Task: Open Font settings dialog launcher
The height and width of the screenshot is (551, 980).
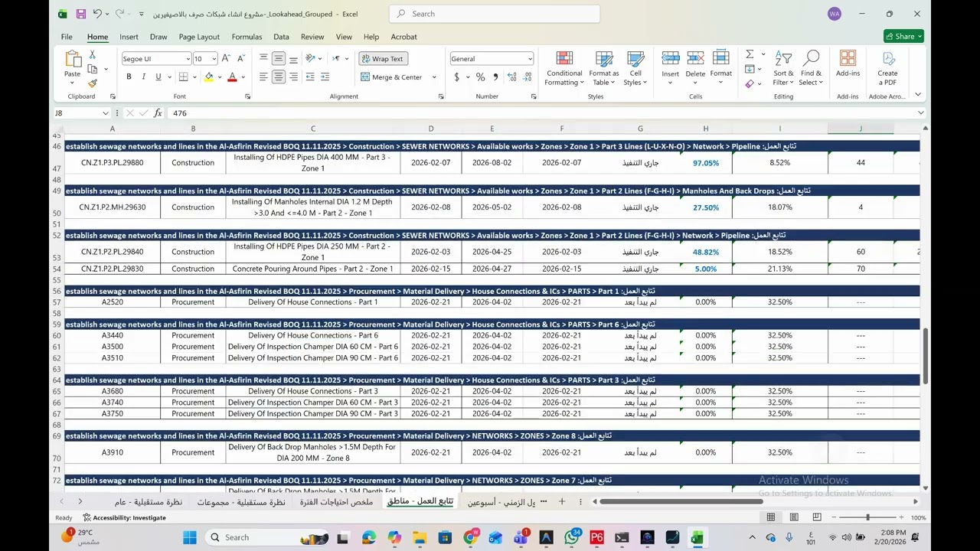Action: click(x=247, y=96)
